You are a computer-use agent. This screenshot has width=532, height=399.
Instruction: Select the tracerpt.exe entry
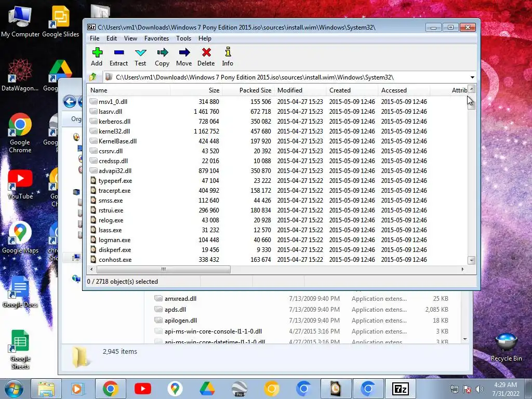277,190
